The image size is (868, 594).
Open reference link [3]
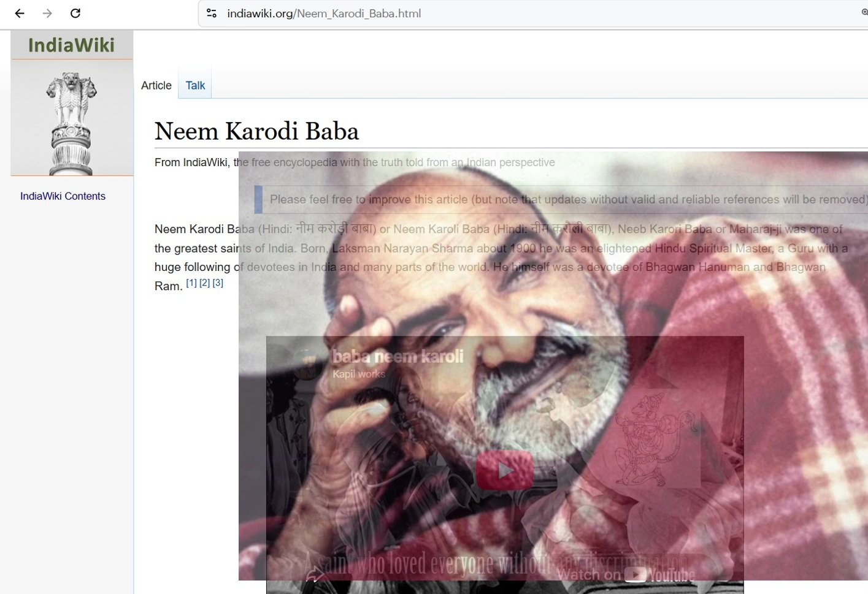(218, 283)
